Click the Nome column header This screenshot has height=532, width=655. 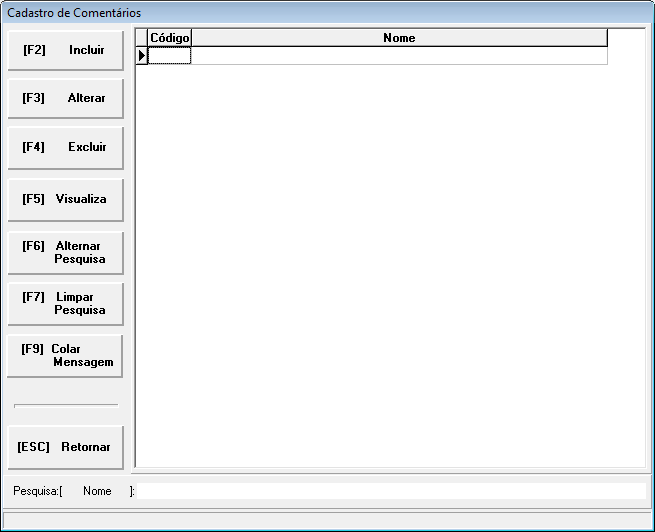399,38
